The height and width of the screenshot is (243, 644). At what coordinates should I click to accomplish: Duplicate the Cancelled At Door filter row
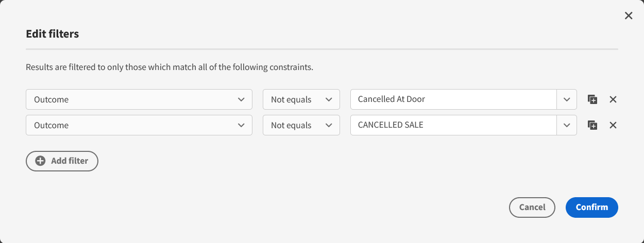click(x=592, y=99)
